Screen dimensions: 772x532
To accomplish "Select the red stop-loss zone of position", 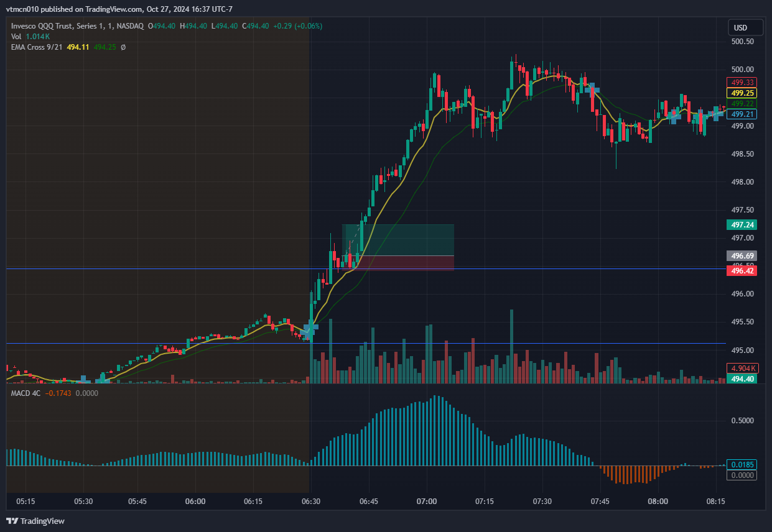I will [411, 263].
